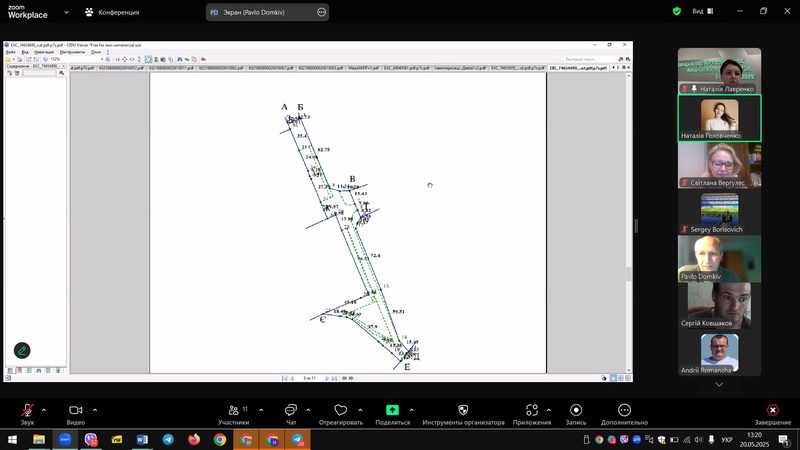Switch to the МежіНМТГ PDF tab
Viewport: 800px width, 450px height.
click(363, 68)
